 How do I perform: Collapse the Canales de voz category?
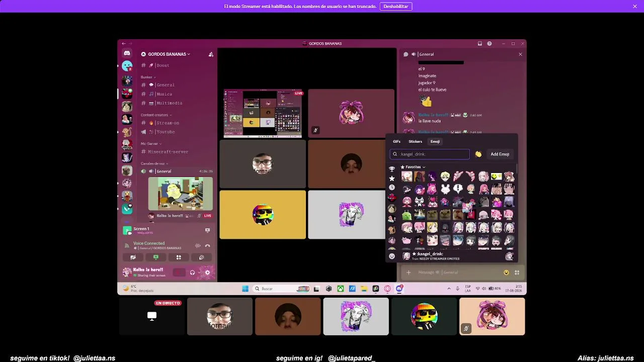[x=154, y=163]
